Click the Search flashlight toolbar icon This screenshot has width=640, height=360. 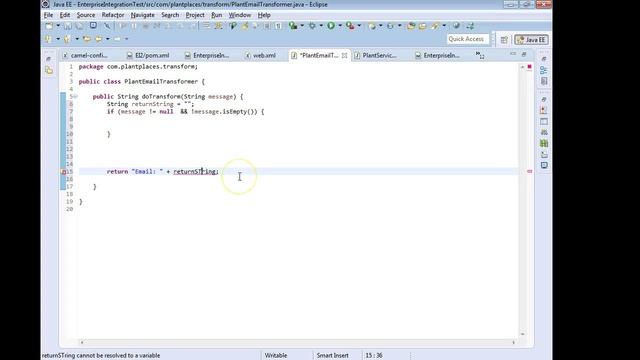436,26
